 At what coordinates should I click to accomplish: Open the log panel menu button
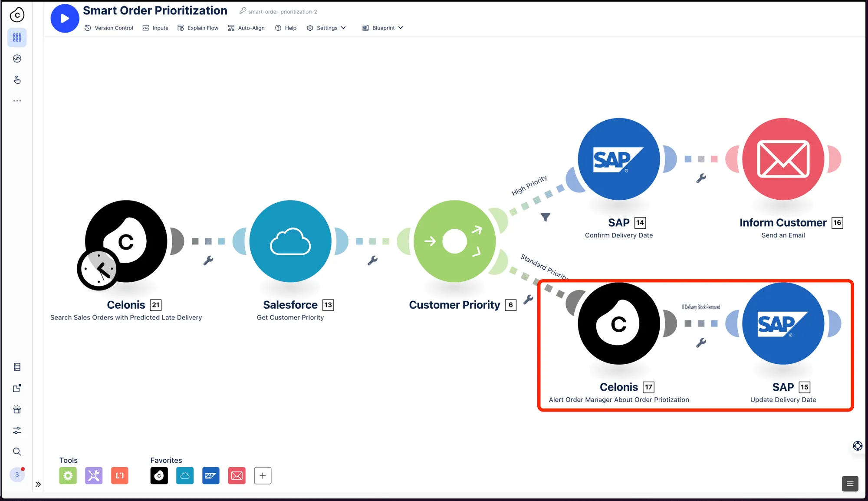pyautogui.click(x=850, y=484)
